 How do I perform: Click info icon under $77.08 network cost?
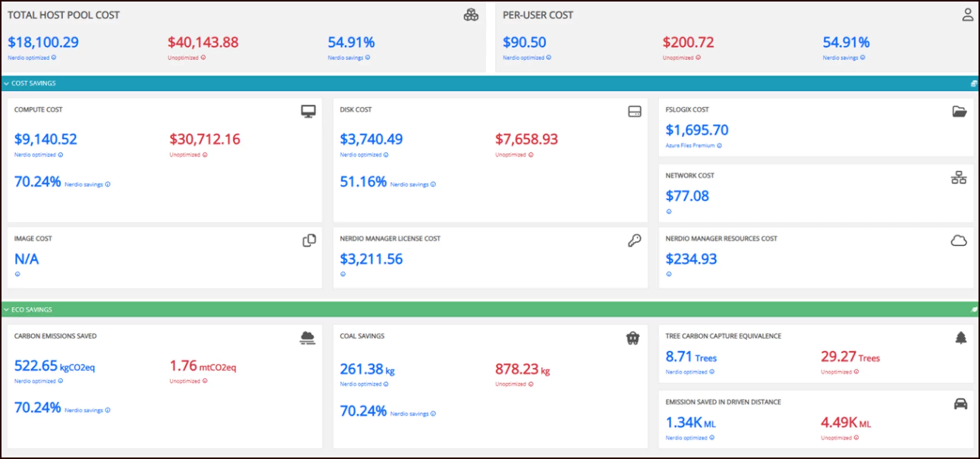pyautogui.click(x=669, y=212)
